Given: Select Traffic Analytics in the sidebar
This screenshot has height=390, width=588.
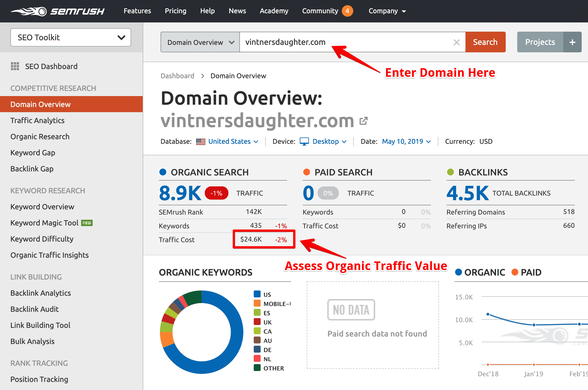Looking at the screenshot, I should coord(37,121).
